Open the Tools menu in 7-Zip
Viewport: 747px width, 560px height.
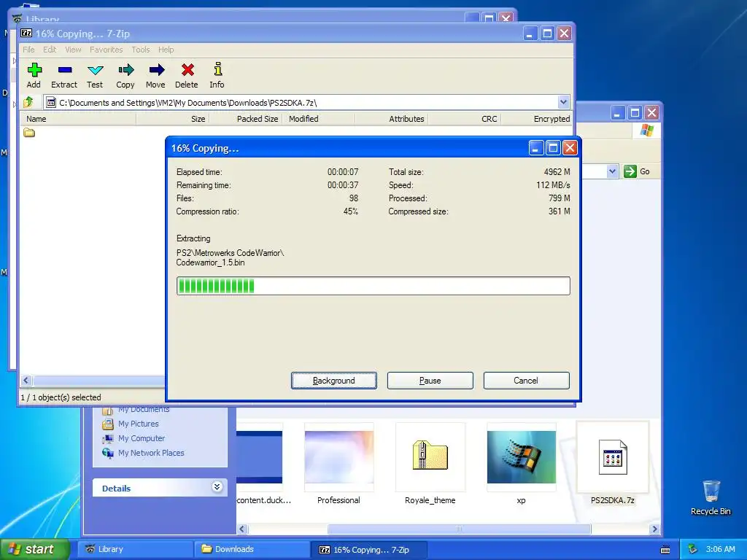[x=141, y=50]
